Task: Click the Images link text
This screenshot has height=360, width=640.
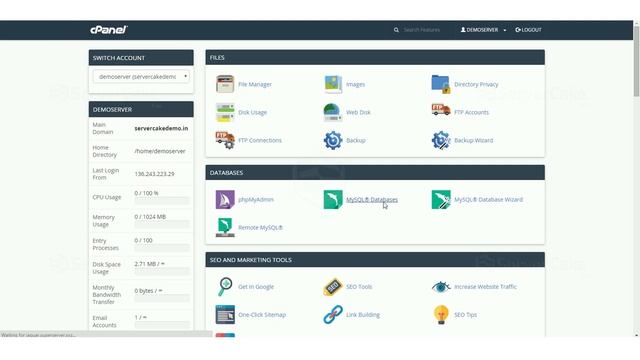Action: 356,84
